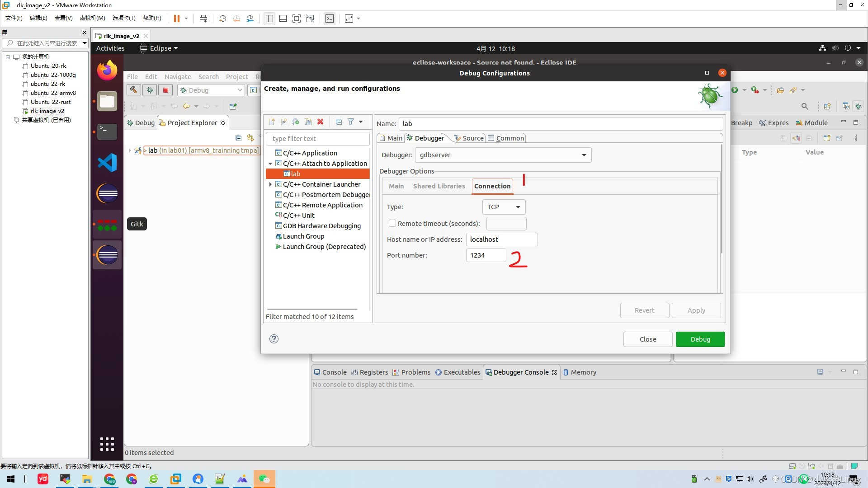
Task: Click the Close button in dialog
Action: pyautogui.click(x=647, y=339)
